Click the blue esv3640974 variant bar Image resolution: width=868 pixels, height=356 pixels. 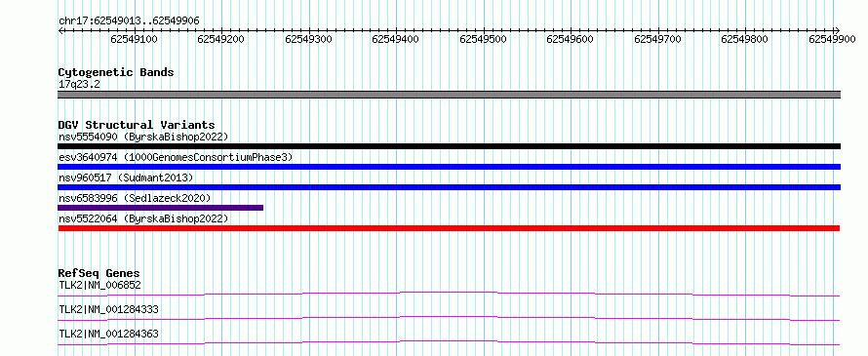tap(449, 167)
